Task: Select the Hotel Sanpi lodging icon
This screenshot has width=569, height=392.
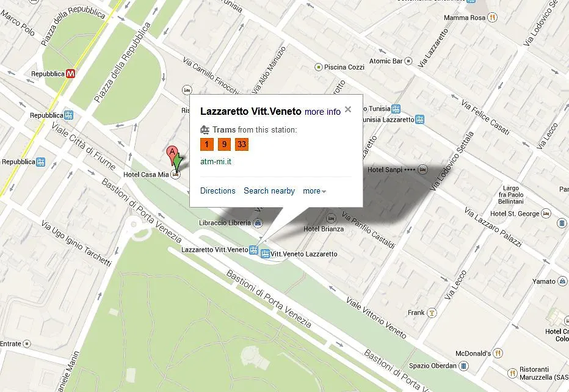Action: tap(422, 170)
